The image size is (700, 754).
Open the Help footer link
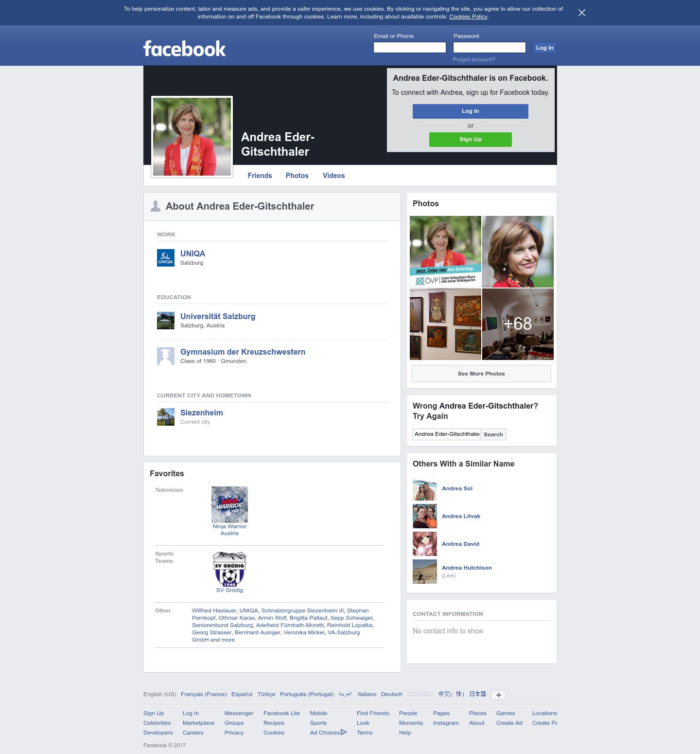point(405,733)
